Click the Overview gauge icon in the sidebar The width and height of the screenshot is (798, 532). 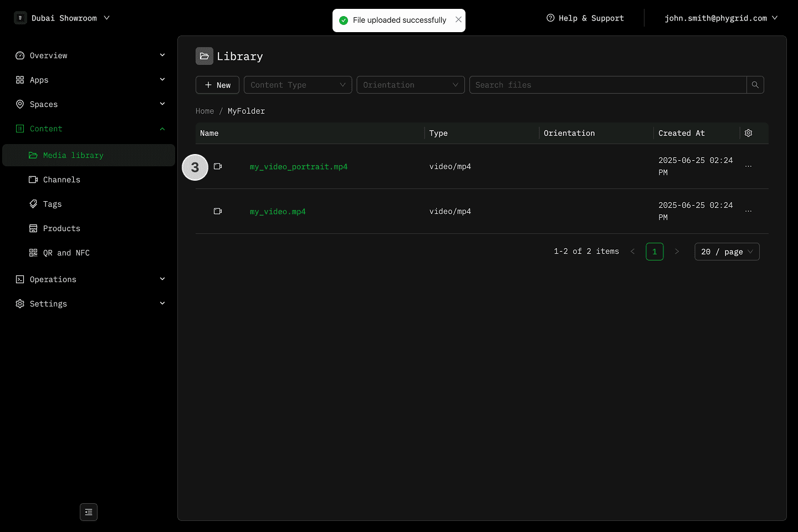pyautogui.click(x=20, y=55)
